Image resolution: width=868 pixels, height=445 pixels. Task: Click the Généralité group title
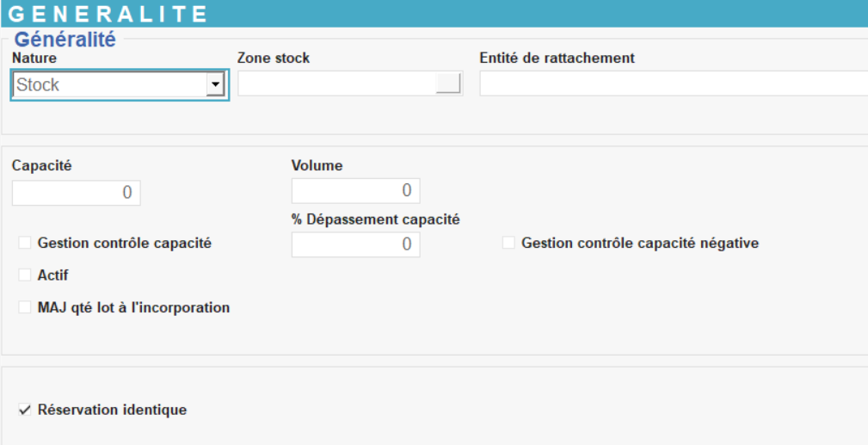point(65,40)
